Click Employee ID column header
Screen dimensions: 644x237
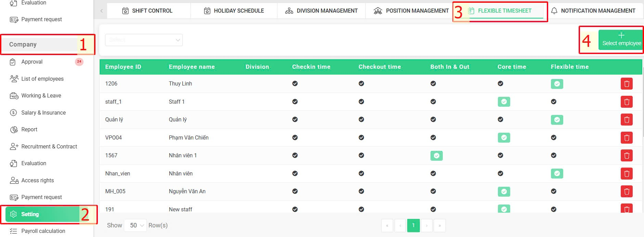(123, 67)
